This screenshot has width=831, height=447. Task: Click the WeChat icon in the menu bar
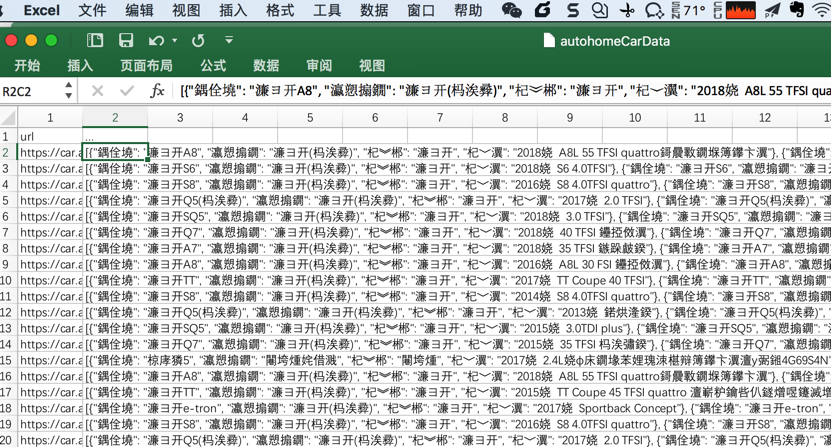[x=511, y=10]
